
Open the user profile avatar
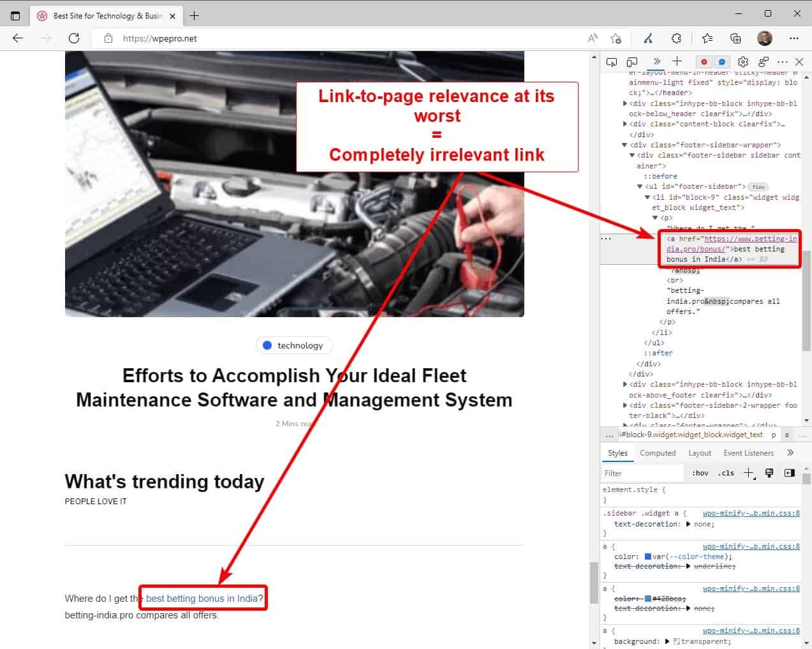(765, 38)
